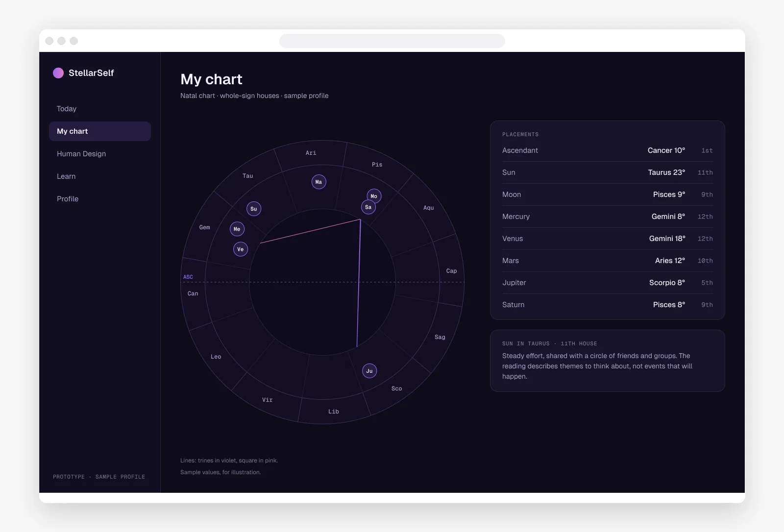Open the Today page
Image resolution: width=784 pixels, height=532 pixels.
(100, 109)
